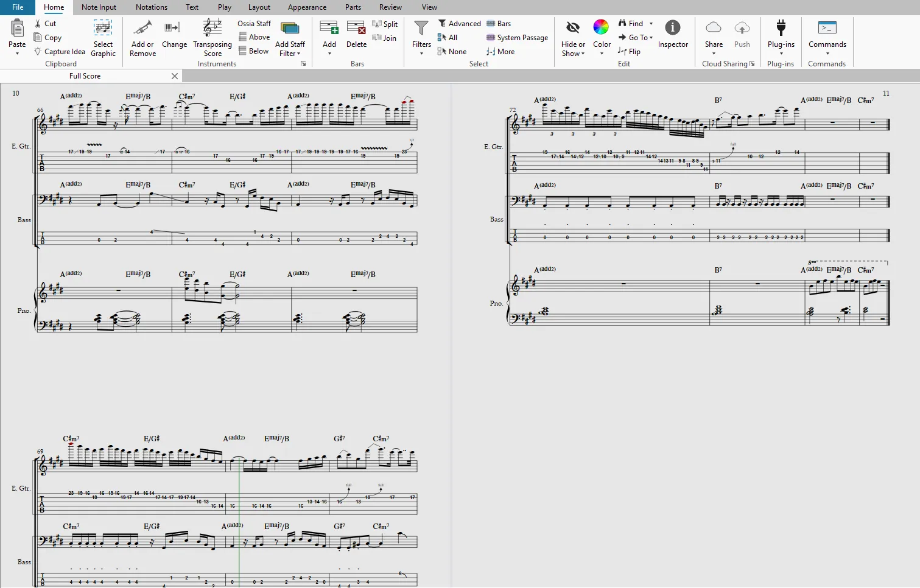Click the Find binoculars icon

pyautogui.click(x=622, y=24)
